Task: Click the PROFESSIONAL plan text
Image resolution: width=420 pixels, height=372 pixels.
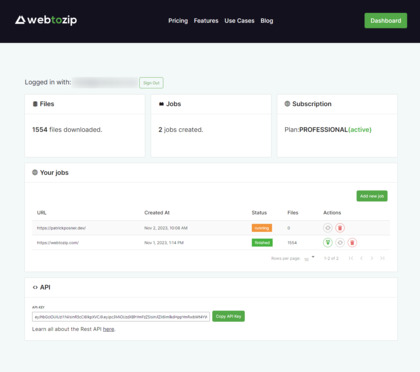Action: (323, 130)
